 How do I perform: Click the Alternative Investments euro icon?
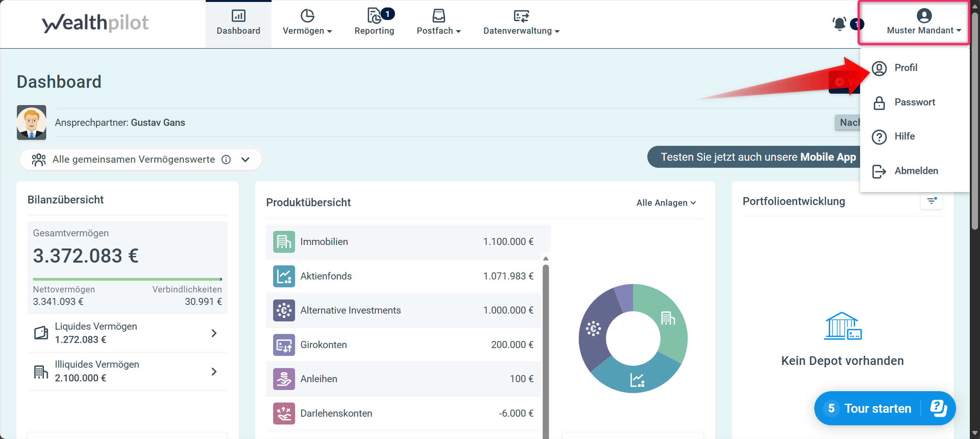coord(284,310)
